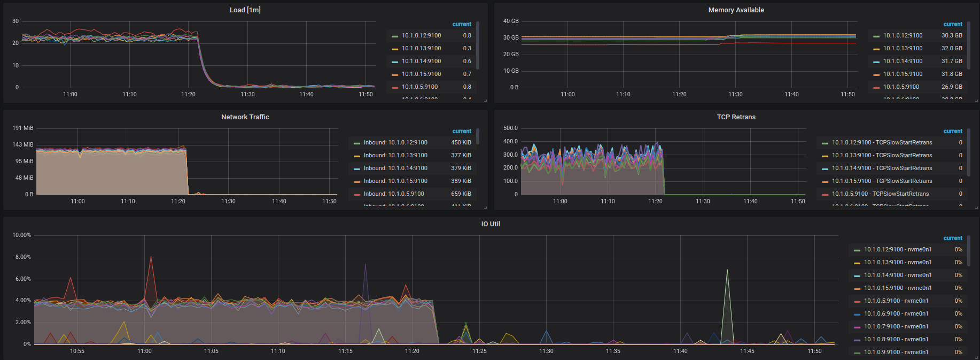Click the Load legend scrollbar
Screen dimensions: 980x360
pos(478,45)
